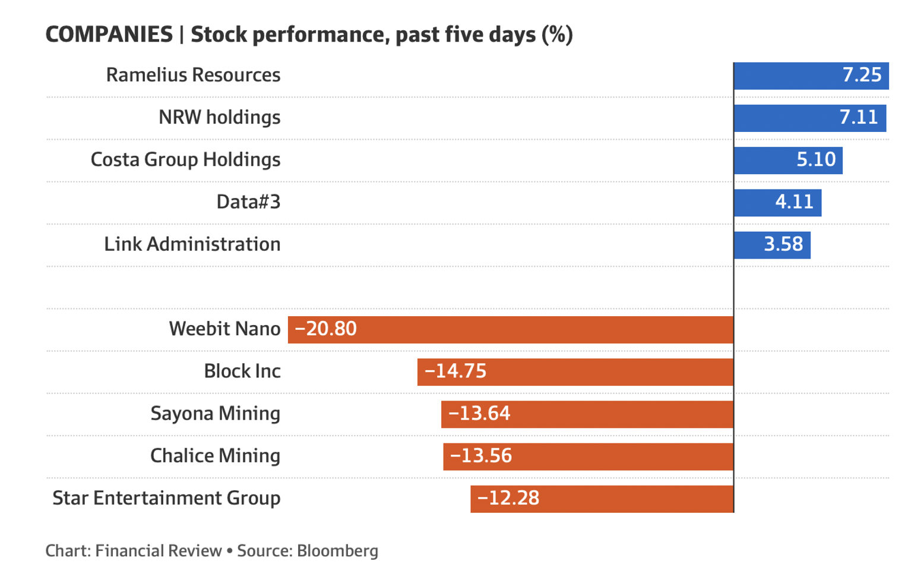Select the Data#3 4.11 blue bar
Viewport: 924px width, 586px height.
[x=777, y=202]
